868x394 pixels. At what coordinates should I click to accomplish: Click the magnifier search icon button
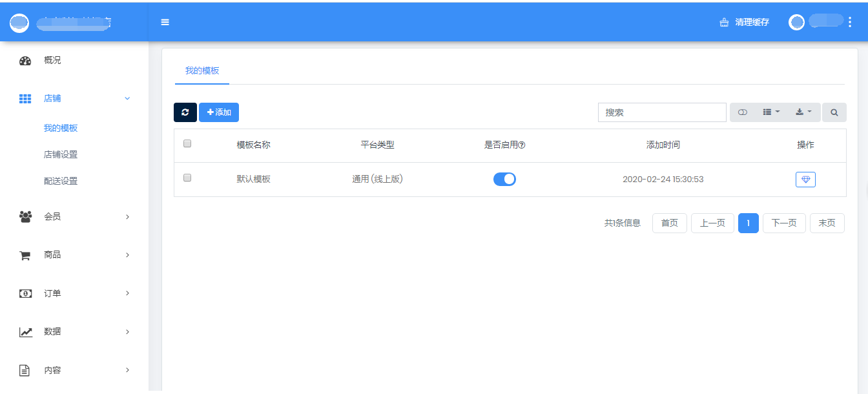coord(834,112)
